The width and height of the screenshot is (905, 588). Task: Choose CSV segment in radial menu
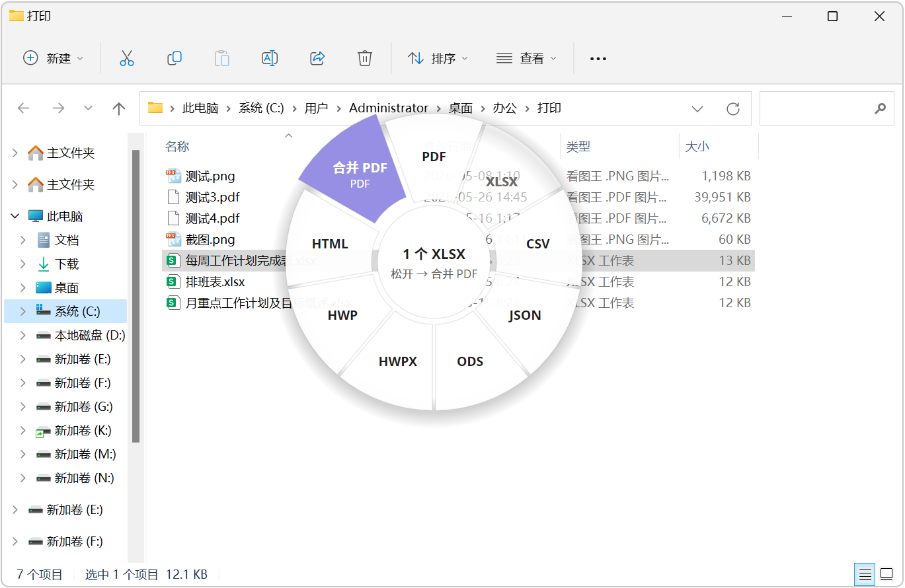coord(538,244)
